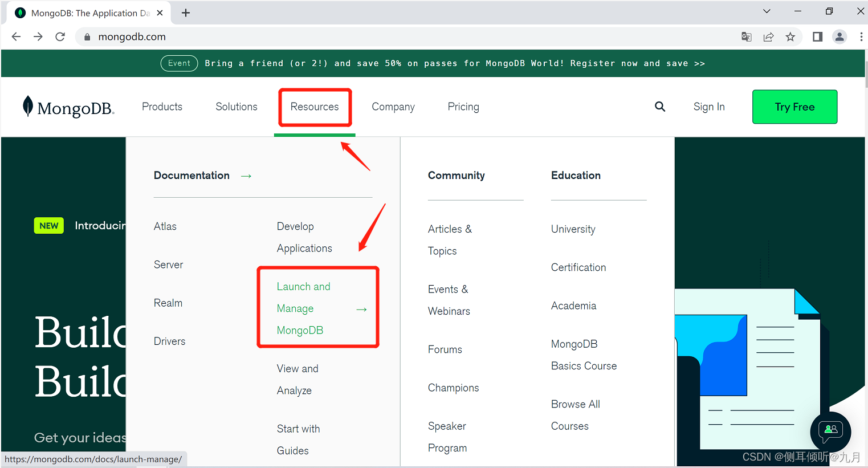Screen dimensions: 868x468
Task: Click the translate page icon in the address bar
Action: [x=747, y=36]
